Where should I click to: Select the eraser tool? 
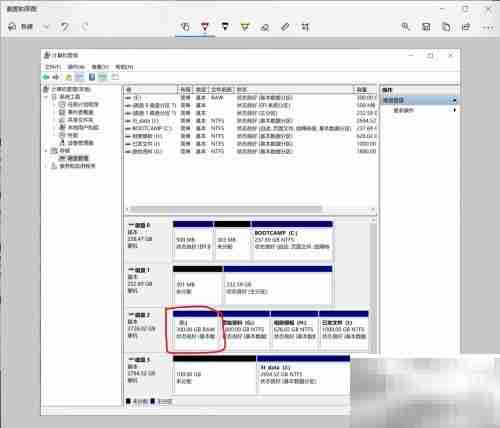click(x=265, y=27)
